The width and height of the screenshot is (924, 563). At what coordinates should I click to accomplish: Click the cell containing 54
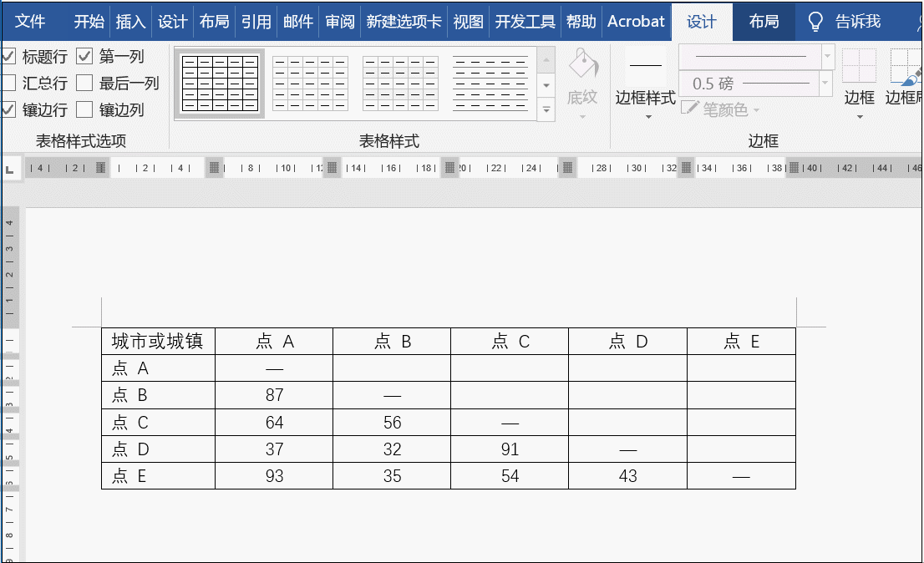510,476
